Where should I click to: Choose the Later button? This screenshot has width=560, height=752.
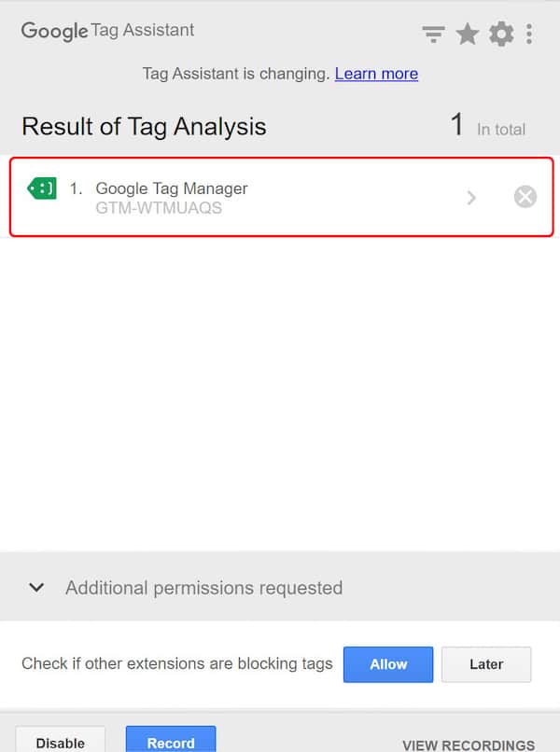point(486,664)
